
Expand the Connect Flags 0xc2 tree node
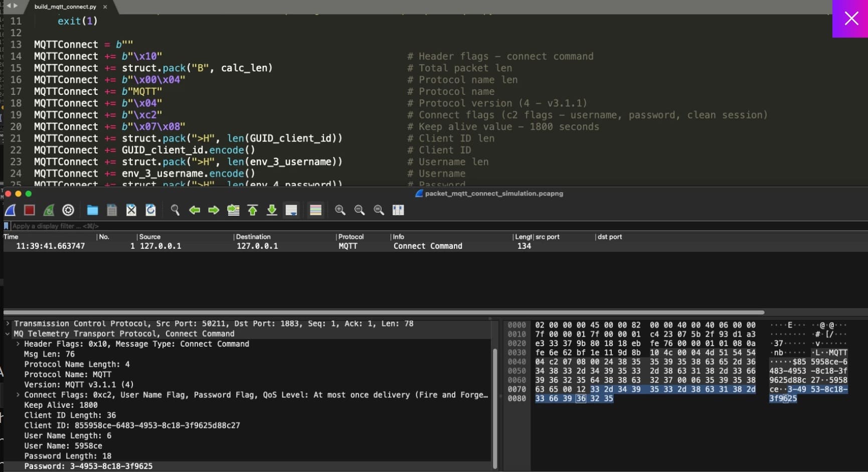(x=18, y=395)
